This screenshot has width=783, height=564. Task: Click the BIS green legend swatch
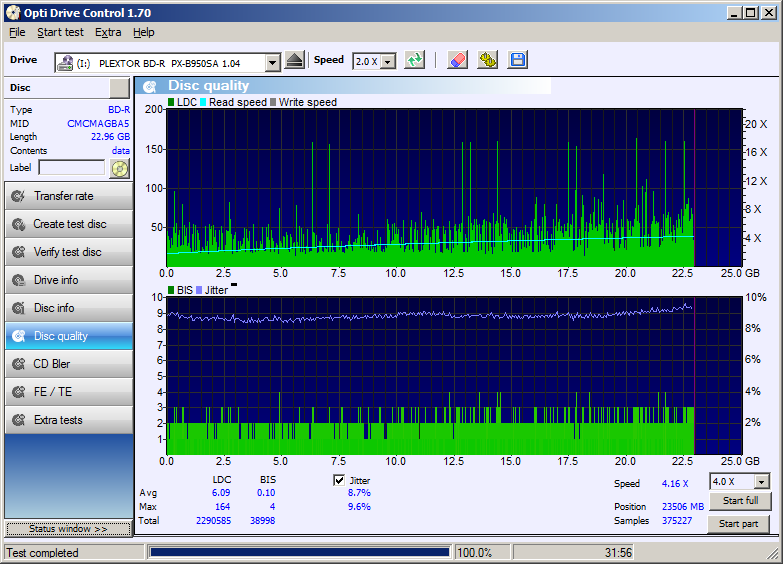coord(171,290)
